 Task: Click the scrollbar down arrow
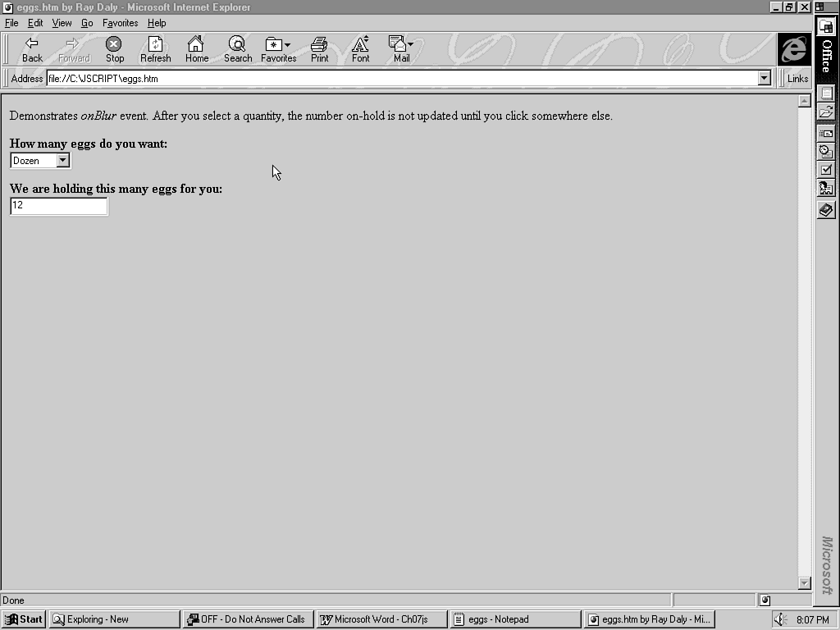click(804, 583)
